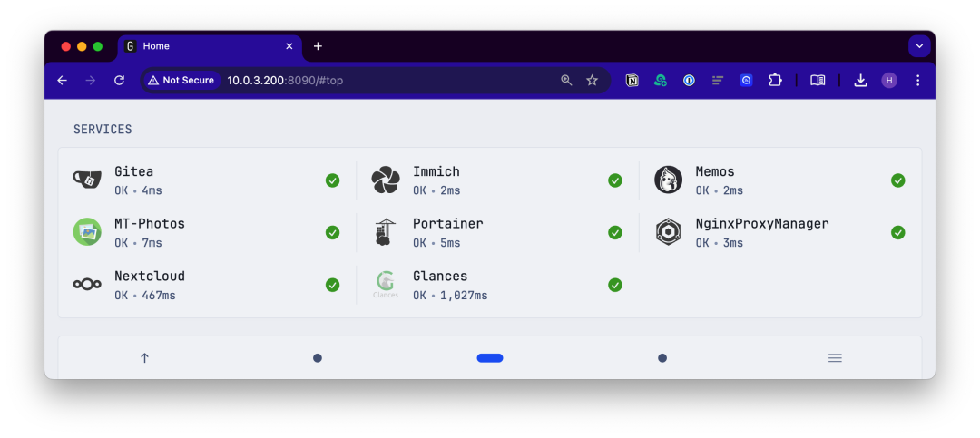Screen dimensions: 980x438
Task: Click Gitea's green status checkmark
Action: point(332,180)
